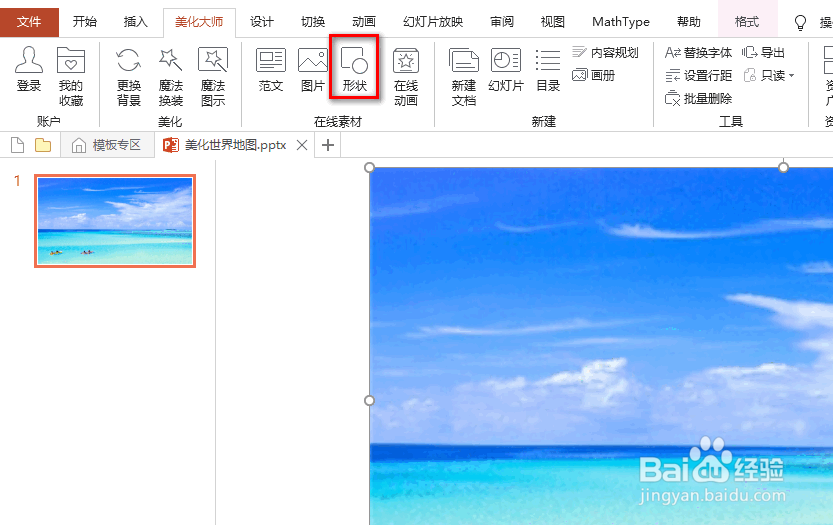Viewport: 833px width, 525px height.
Task: Select the 美化大师 ribbon tab
Action: (x=199, y=22)
